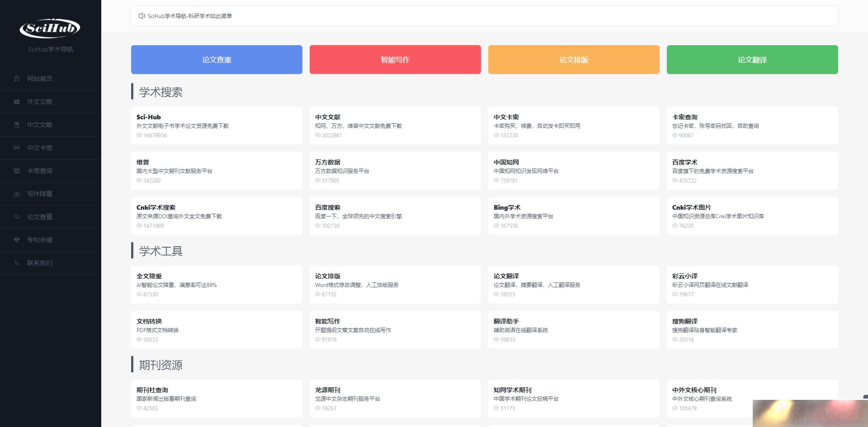Open the 翻译助手 card
868x427 pixels.
point(574,330)
